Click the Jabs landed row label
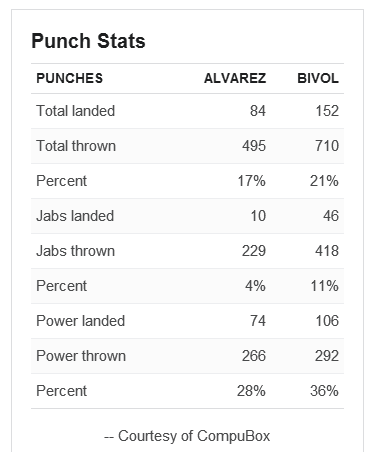 click(75, 216)
